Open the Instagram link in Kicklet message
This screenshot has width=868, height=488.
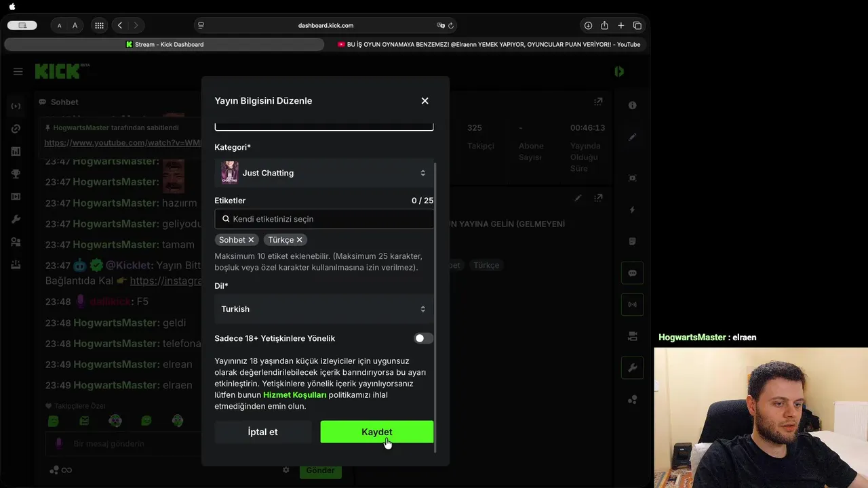(165, 281)
